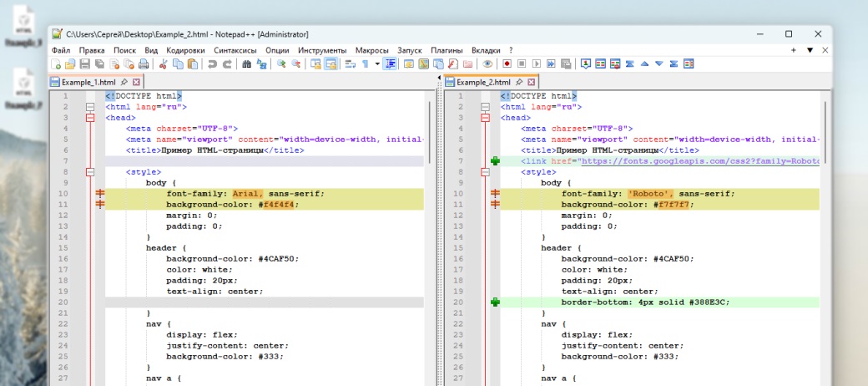Click the Stop macro recording icon
The image size is (868, 386).
click(x=522, y=63)
